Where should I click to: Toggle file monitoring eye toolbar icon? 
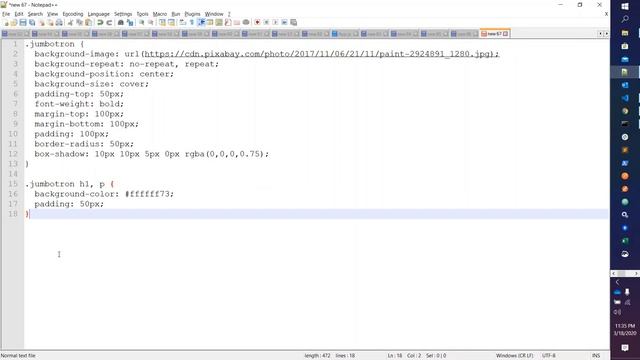pyautogui.click(x=246, y=22)
